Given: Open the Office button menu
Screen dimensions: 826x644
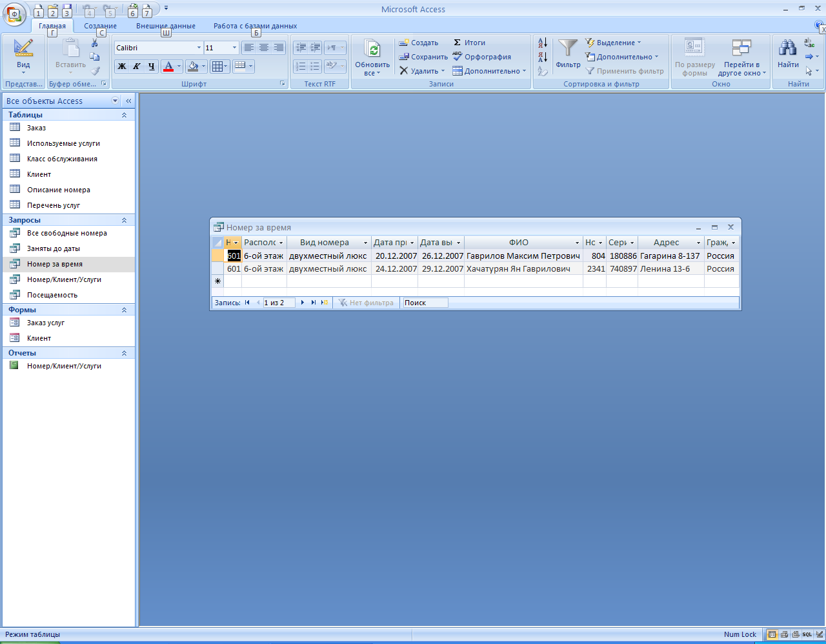Looking at the screenshot, I should (x=14, y=14).
